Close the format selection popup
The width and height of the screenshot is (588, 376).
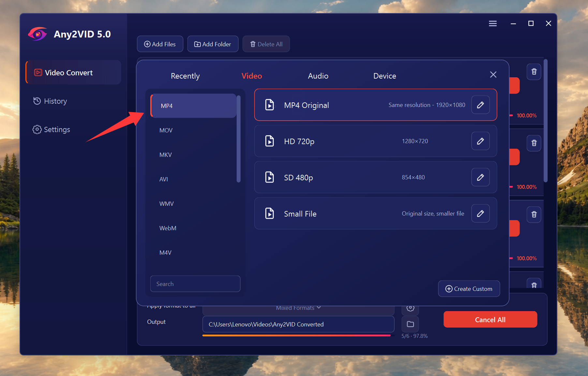click(493, 75)
